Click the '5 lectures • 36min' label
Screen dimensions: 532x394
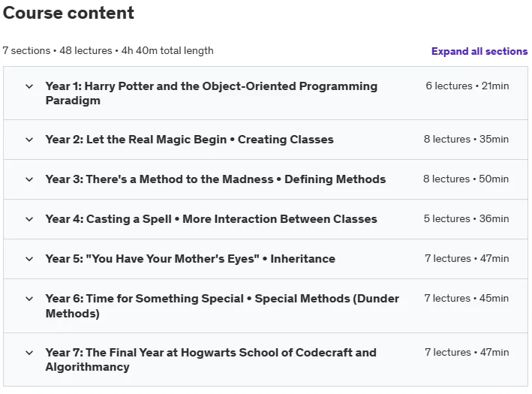click(x=466, y=218)
